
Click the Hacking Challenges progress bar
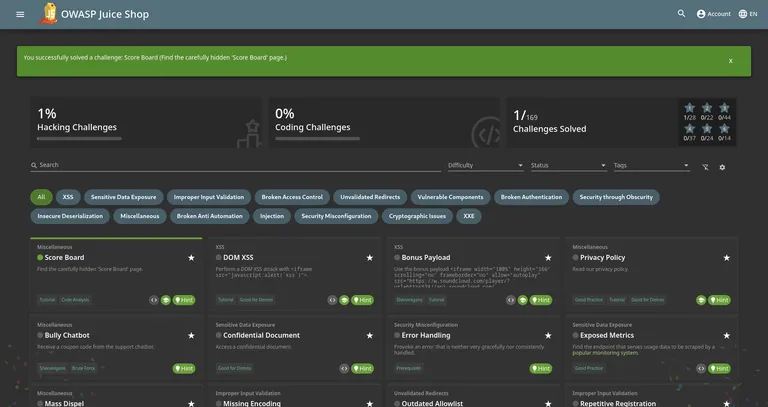79,139
